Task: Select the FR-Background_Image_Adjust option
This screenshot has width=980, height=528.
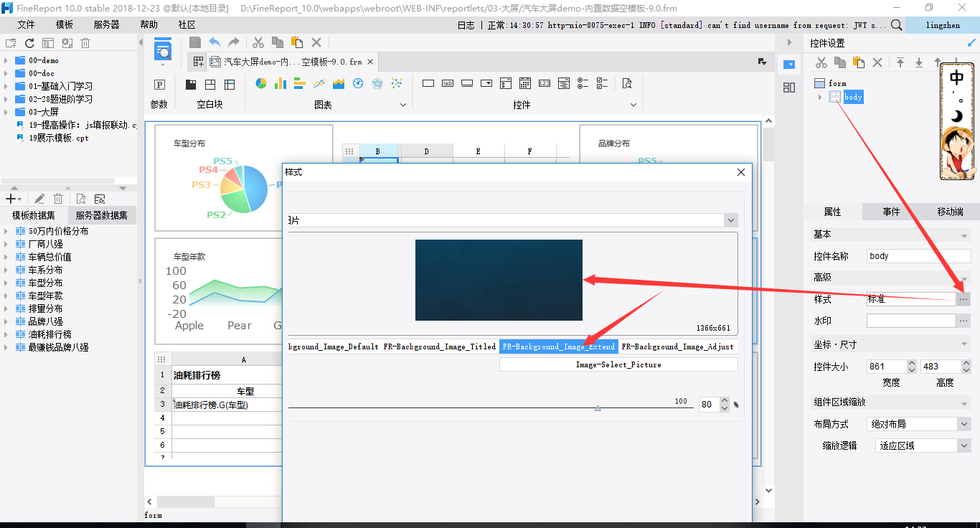Action: click(x=677, y=346)
